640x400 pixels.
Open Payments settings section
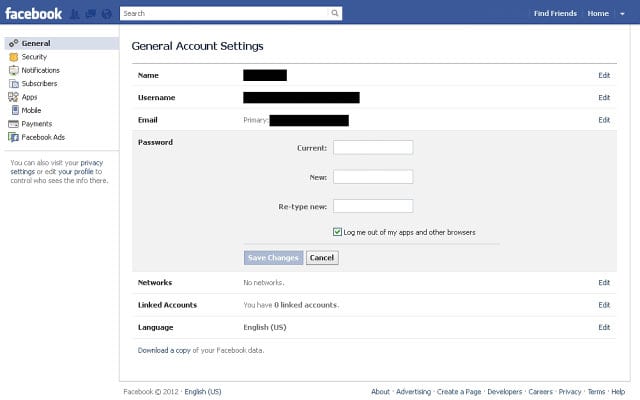(x=37, y=124)
